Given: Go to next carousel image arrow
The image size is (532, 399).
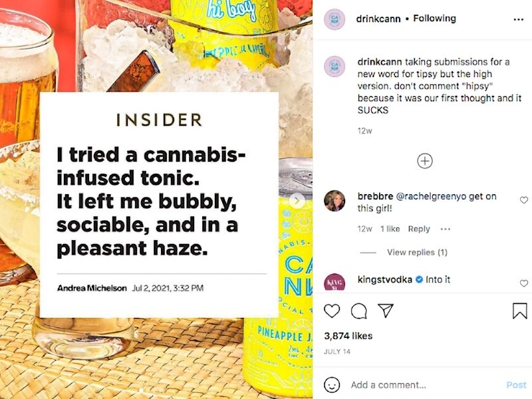Looking at the screenshot, I should pyautogui.click(x=297, y=201).
